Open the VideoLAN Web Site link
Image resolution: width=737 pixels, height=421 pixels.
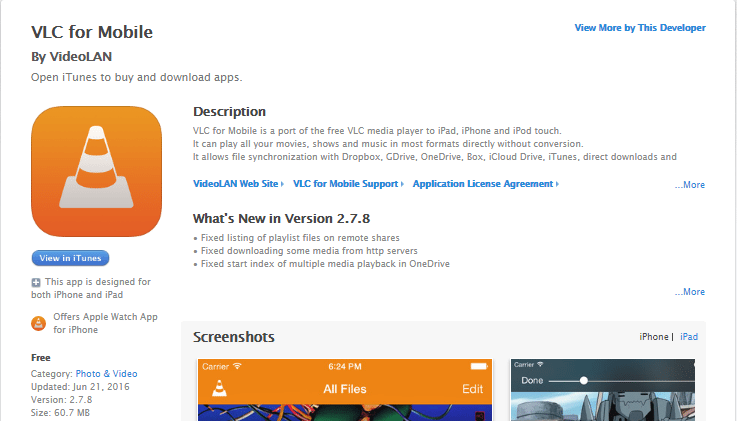click(238, 184)
